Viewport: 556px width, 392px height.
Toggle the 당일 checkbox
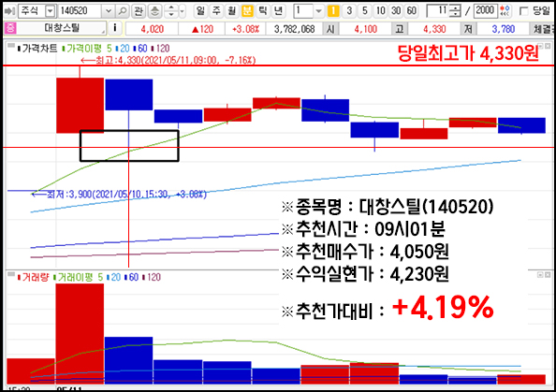tap(523, 11)
